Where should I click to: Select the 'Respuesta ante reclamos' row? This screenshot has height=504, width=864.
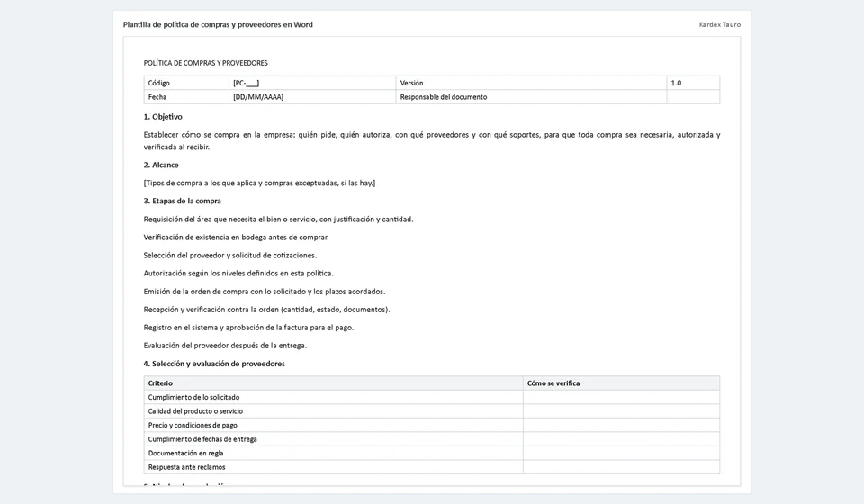[x=432, y=467]
